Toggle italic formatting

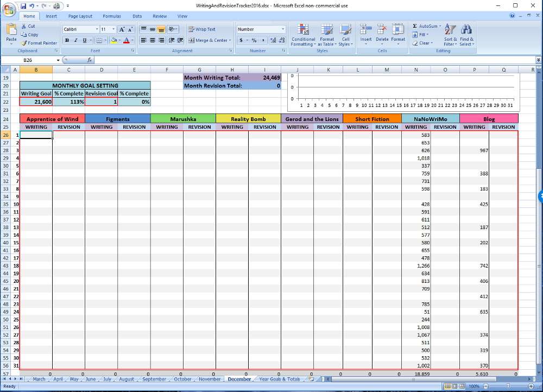[75, 41]
